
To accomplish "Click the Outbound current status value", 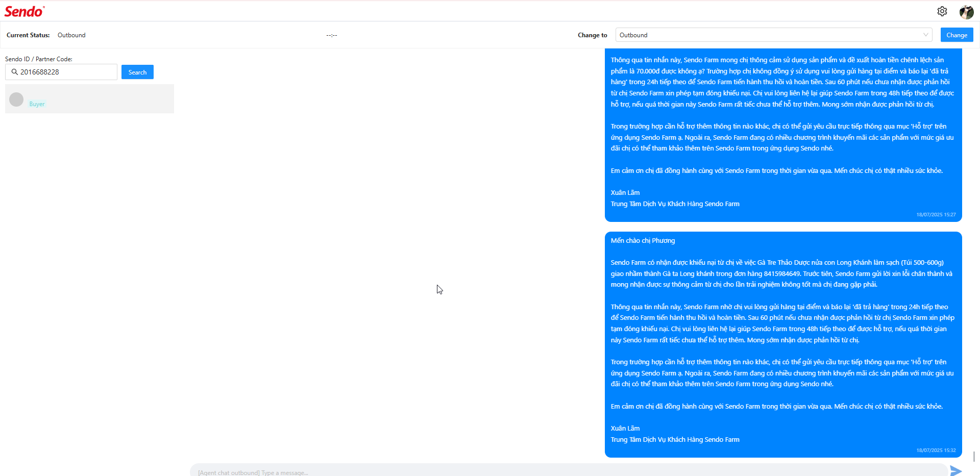I will 71,35.
